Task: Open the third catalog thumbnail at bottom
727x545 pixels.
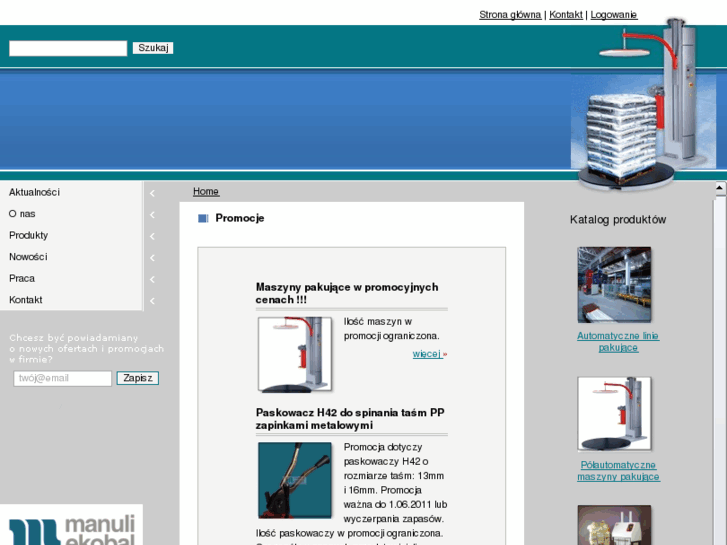Action: point(614,526)
